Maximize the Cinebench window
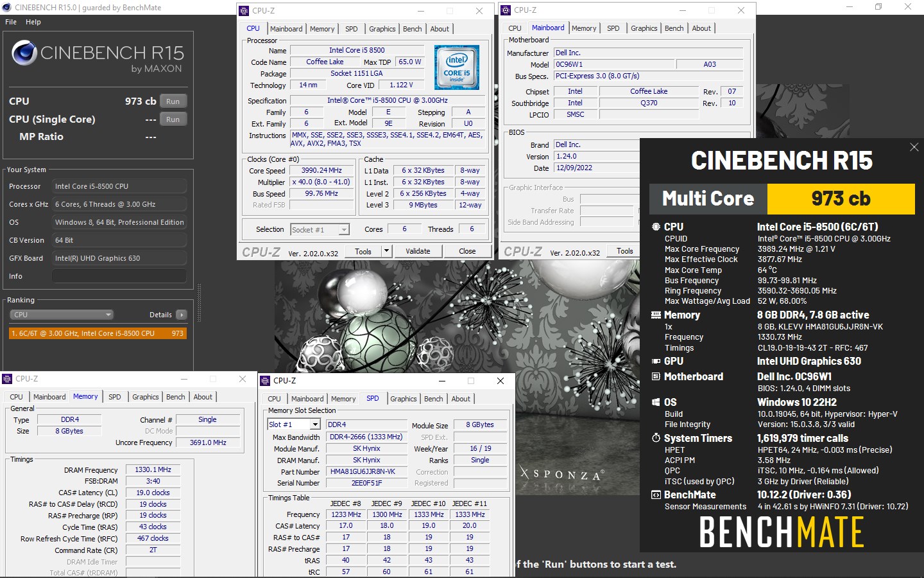This screenshot has width=924, height=578. [x=878, y=7]
